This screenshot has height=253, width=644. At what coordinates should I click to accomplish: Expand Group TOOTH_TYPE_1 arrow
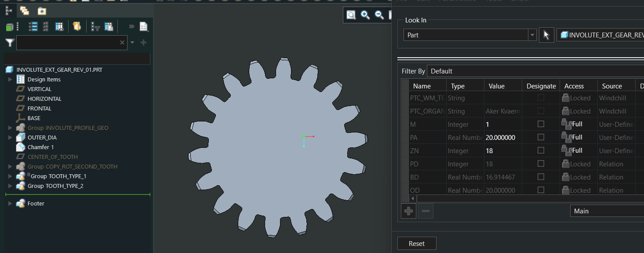10,176
